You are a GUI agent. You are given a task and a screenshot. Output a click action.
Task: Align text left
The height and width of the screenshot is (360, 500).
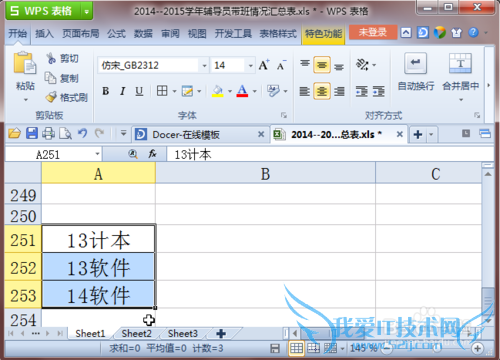[x=305, y=91]
